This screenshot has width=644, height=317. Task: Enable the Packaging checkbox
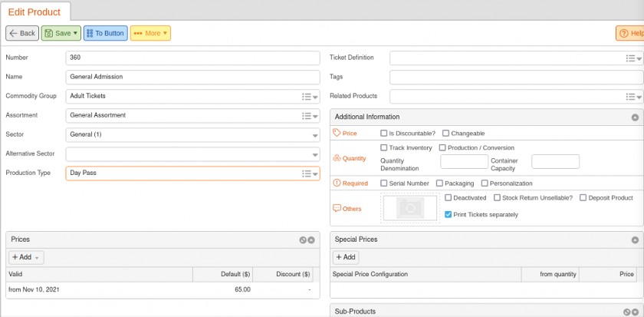[x=439, y=183]
